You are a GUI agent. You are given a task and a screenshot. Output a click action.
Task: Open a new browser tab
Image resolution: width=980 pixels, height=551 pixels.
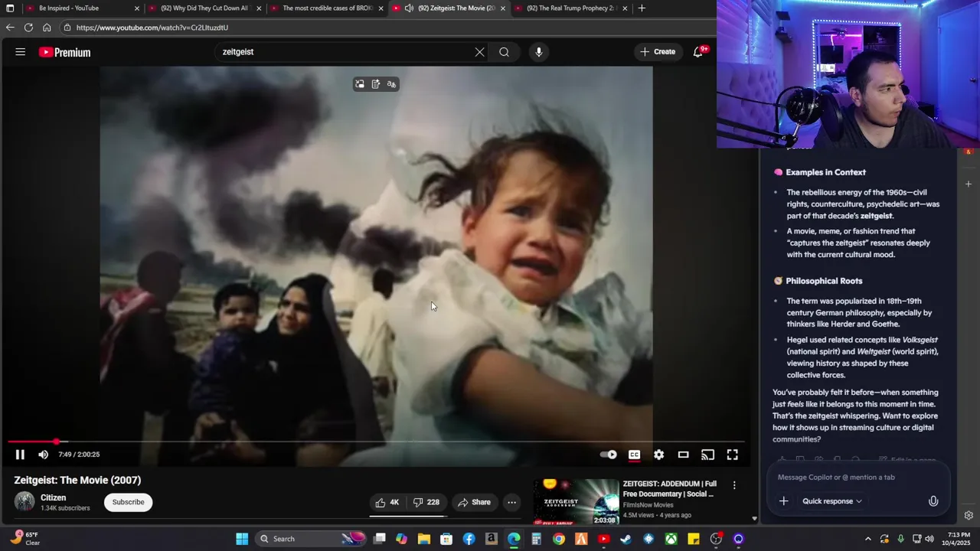pos(642,8)
